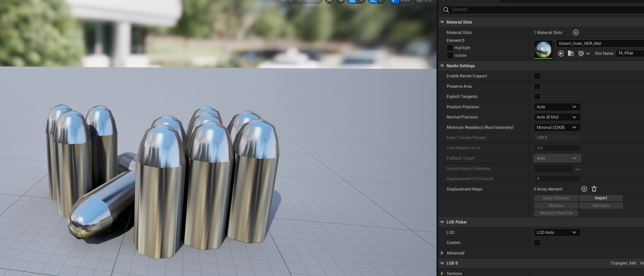This screenshot has width=644, height=276.
Task: Expand the Advanced section
Action: click(x=442, y=253)
